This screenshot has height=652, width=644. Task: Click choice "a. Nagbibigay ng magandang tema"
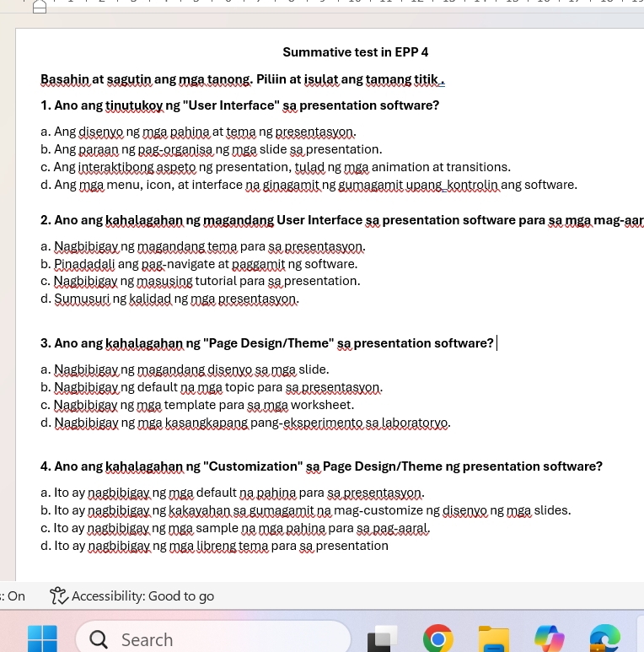[x=203, y=246]
